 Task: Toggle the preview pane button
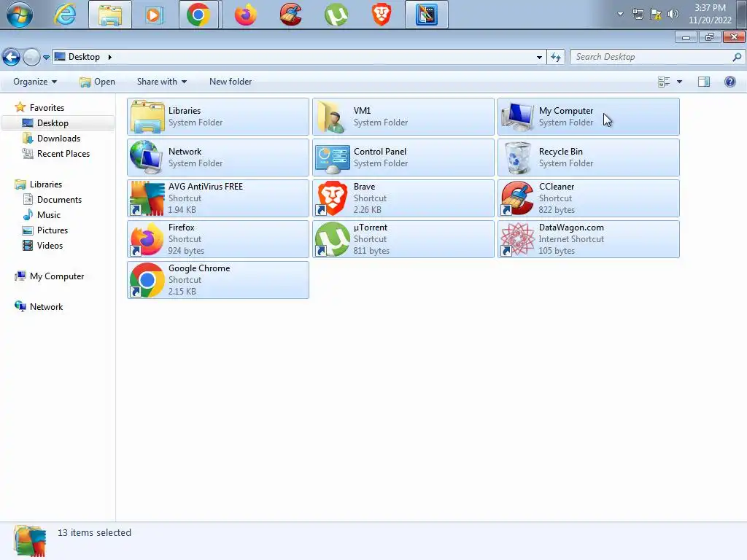[704, 82]
